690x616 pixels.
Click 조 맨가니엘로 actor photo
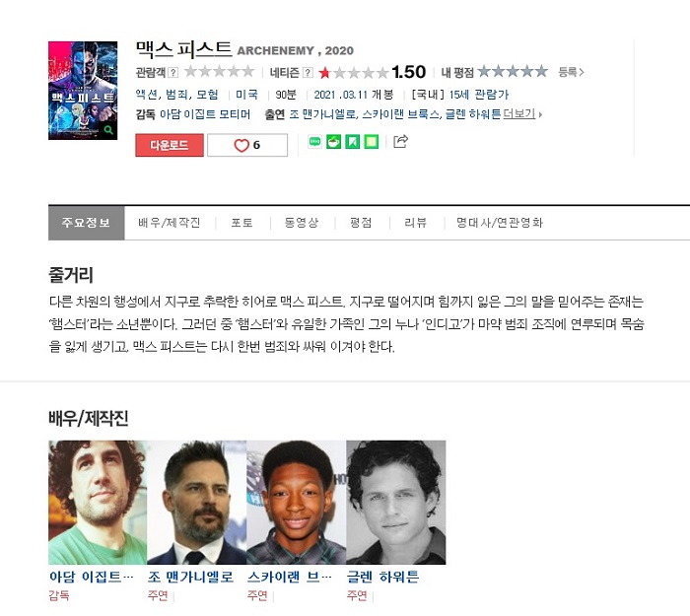[x=197, y=502]
